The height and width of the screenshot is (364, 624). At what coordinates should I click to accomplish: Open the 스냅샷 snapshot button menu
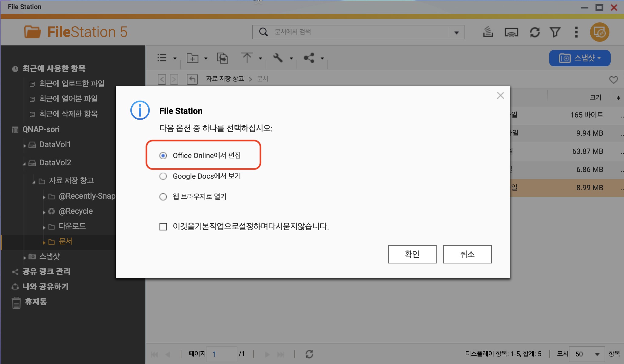(x=580, y=58)
